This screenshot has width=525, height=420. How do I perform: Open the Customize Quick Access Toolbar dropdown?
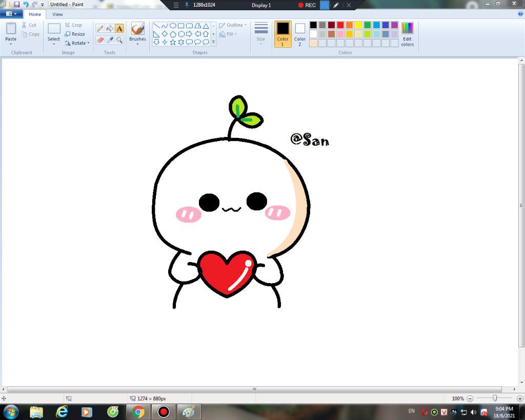43,5
